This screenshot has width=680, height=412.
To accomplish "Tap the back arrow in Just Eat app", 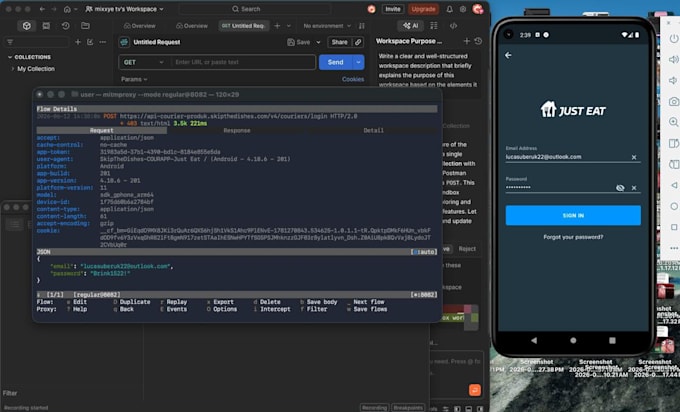I will (x=508, y=55).
